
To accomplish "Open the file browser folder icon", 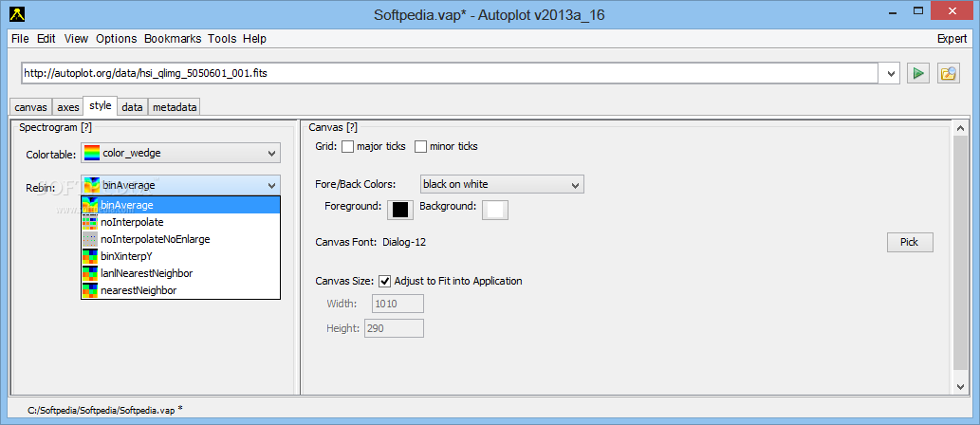I will point(949,73).
